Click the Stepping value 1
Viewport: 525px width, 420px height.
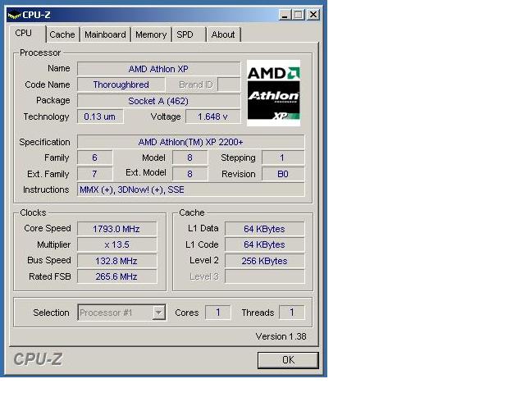(283, 157)
